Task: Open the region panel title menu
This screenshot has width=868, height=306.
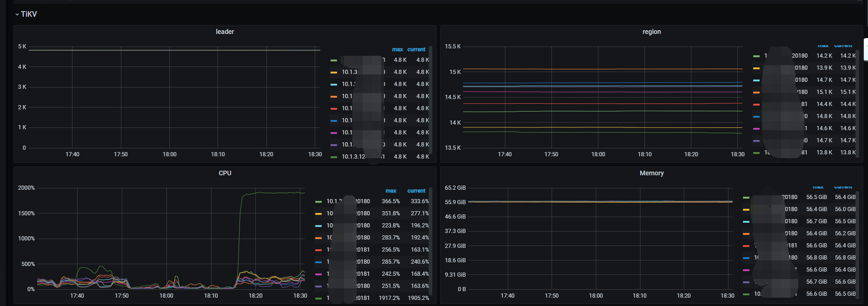Action: 651,32
